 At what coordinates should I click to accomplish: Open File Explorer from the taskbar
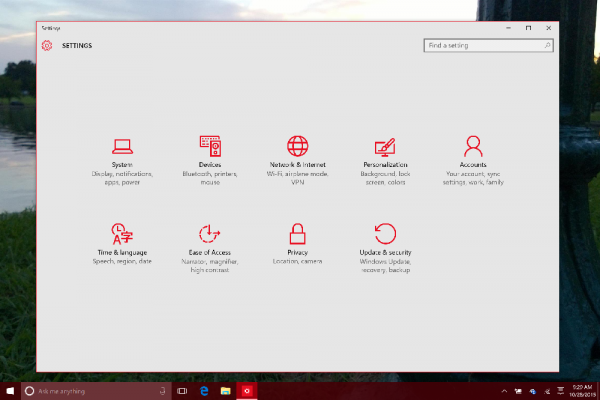(x=225, y=391)
